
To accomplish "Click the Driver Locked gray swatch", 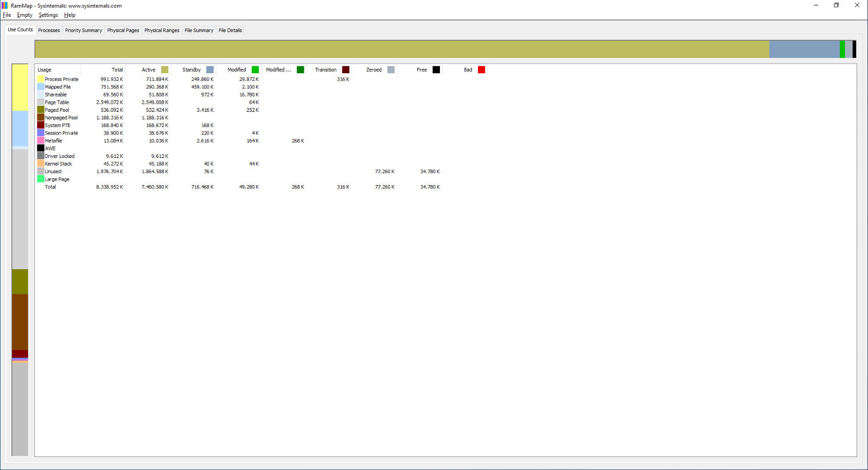I will (41, 156).
